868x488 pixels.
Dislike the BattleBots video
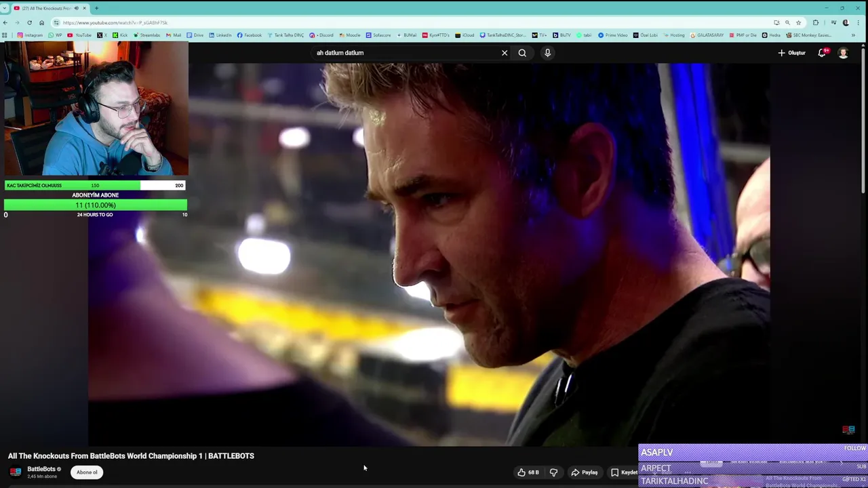point(553,472)
